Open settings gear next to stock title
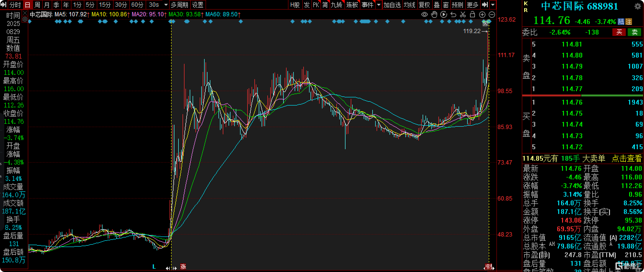This screenshot has width=644, height=272. [638, 6]
